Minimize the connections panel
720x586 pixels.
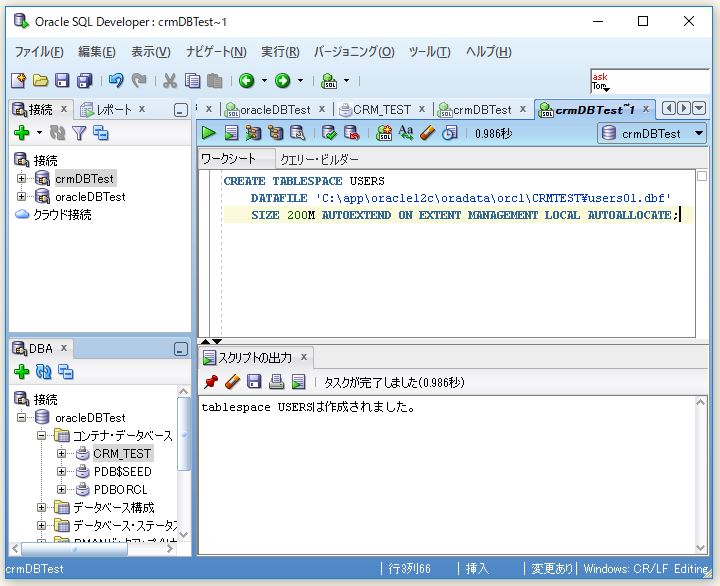(181, 110)
